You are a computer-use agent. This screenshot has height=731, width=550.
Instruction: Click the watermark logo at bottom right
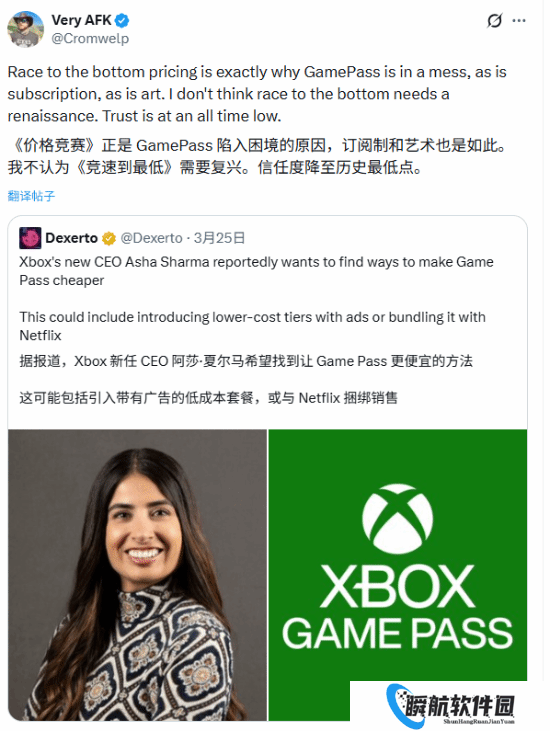click(x=450, y=705)
